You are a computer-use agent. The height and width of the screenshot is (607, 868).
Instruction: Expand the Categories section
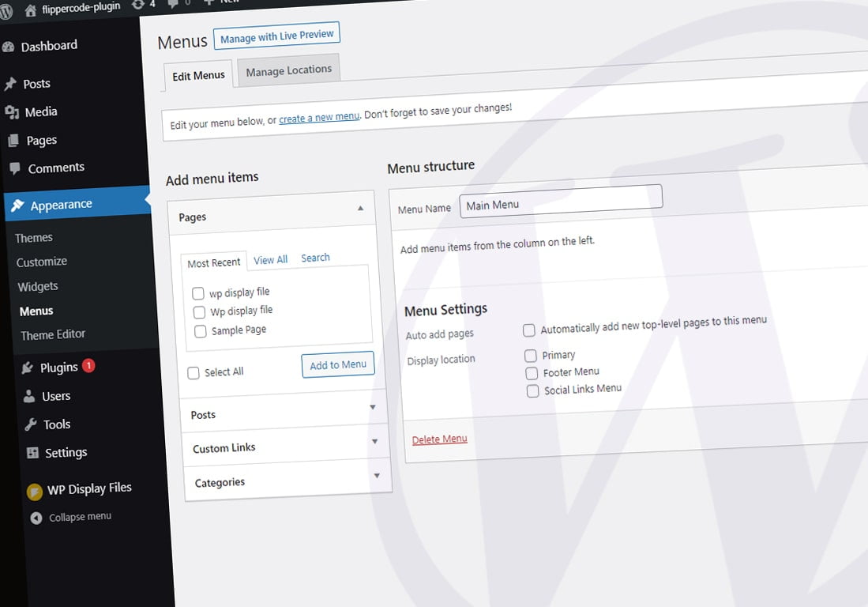[x=377, y=477]
